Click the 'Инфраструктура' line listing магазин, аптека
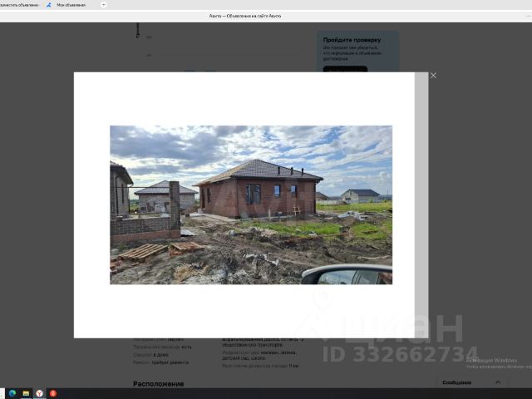Screen dimensions: 532x399 coord(259,355)
